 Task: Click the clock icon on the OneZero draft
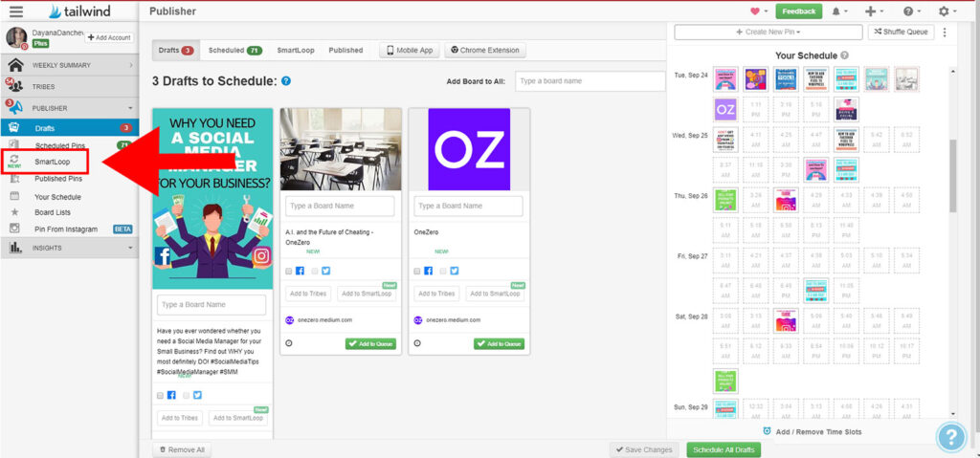tap(417, 343)
